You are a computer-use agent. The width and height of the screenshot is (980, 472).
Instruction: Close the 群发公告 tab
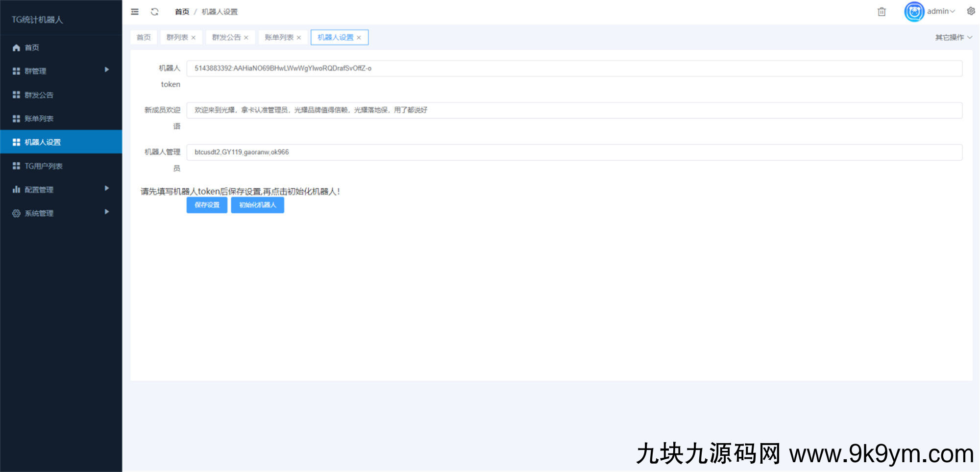[246, 38]
